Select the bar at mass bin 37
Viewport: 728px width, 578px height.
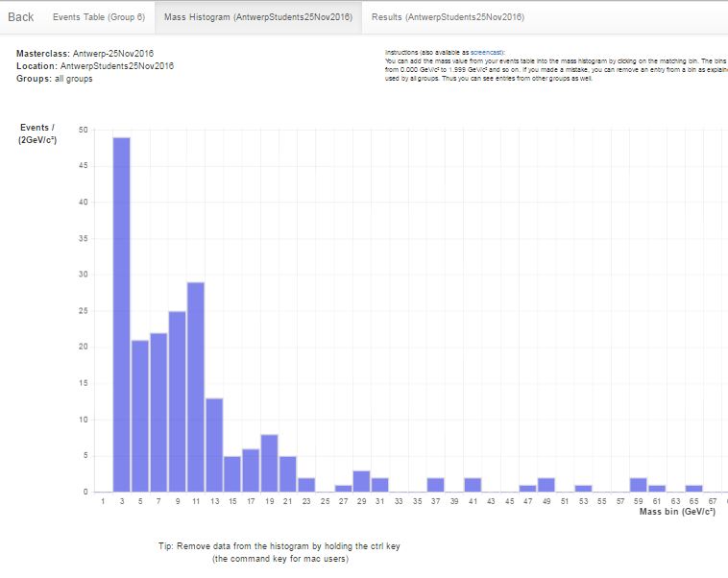coord(435,485)
